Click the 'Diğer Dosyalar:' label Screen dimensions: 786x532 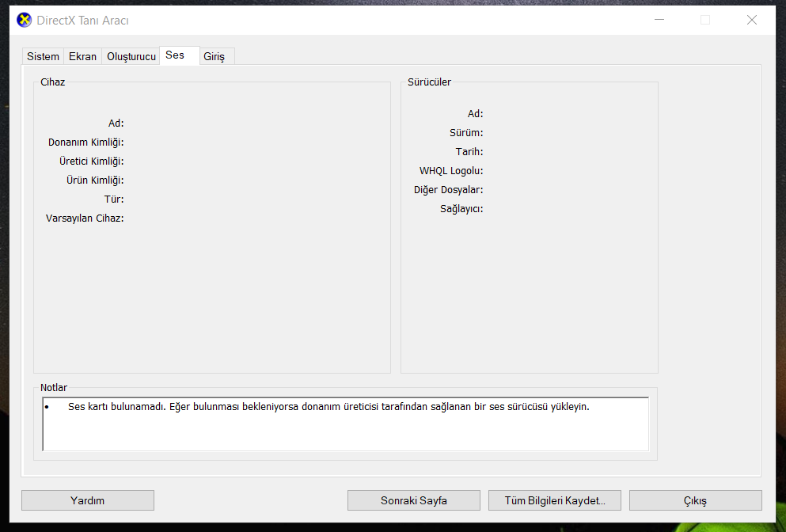pos(449,190)
